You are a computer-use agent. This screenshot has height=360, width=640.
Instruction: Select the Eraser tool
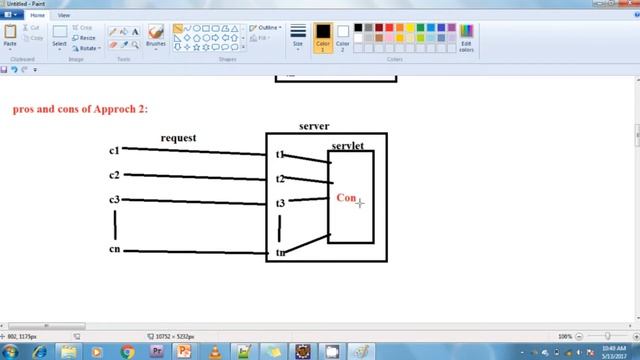[113, 44]
